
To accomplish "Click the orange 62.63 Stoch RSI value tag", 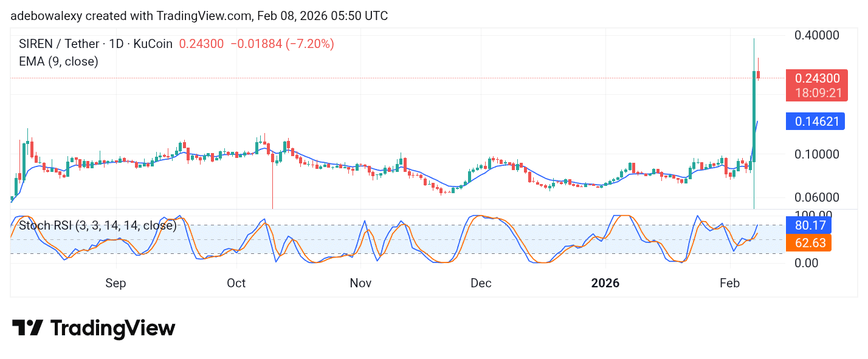I will pyautogui.click(x=809, y=242).
